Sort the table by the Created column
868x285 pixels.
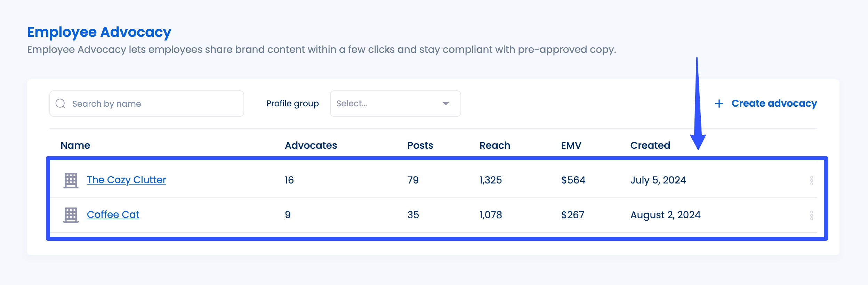[x=650, y=145]
